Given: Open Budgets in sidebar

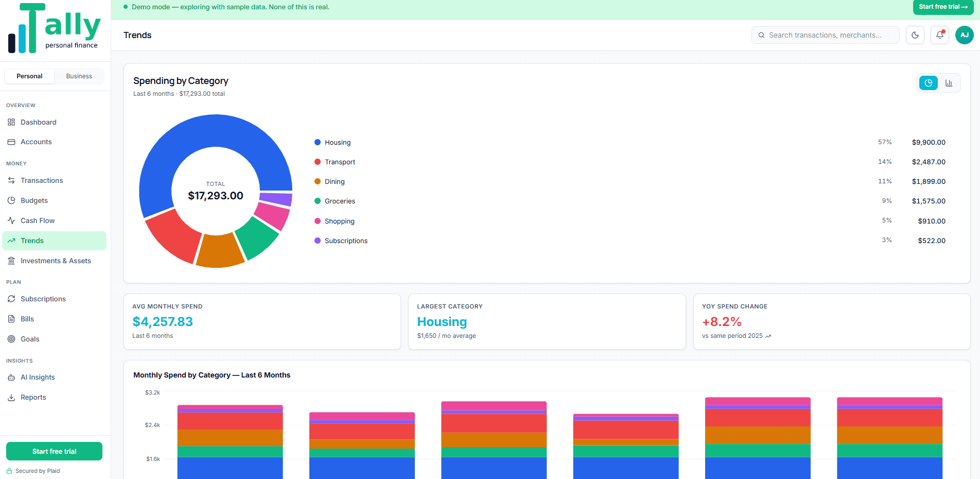Looking at the screenshot, I should coord(55,200).
